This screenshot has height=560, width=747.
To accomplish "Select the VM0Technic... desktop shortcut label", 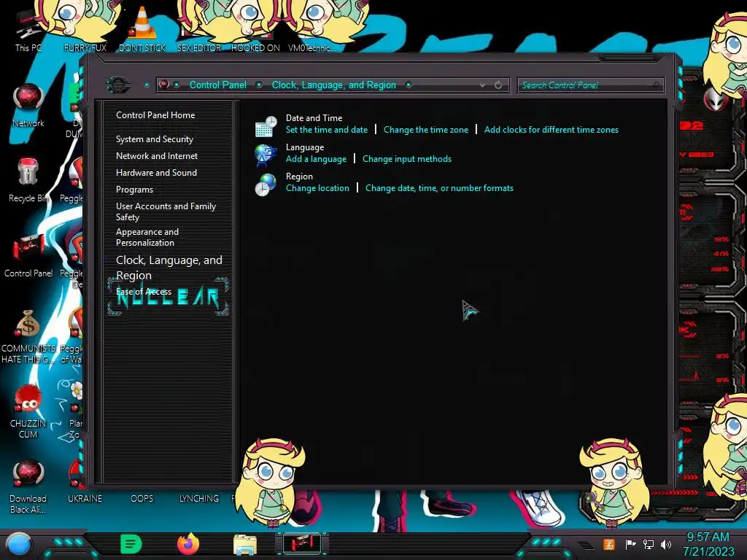I will point(312,47).
